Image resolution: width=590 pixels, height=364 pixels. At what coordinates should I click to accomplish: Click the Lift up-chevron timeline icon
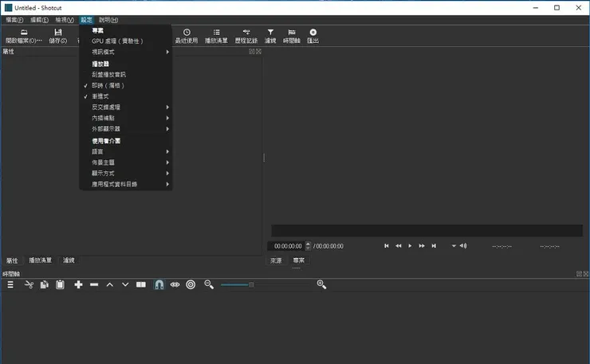tap(109, 284)
